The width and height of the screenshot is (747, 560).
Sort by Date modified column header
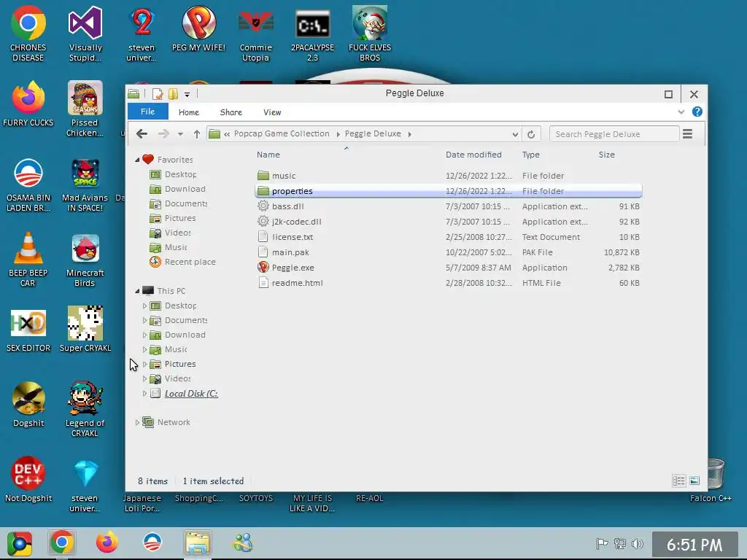pos(473,155)
